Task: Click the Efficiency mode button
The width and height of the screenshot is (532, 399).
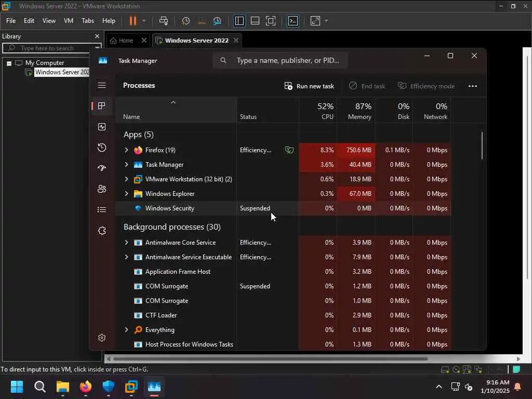Action: tap(426, 86)
